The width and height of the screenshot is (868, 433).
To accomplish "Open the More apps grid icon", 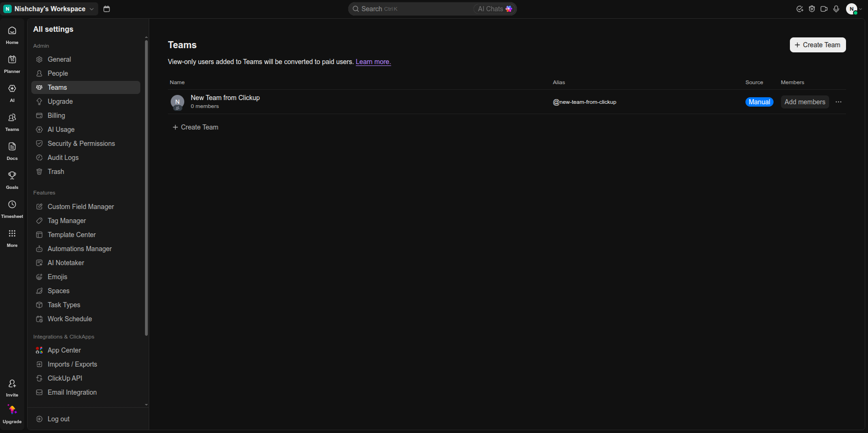I will 12,233.
